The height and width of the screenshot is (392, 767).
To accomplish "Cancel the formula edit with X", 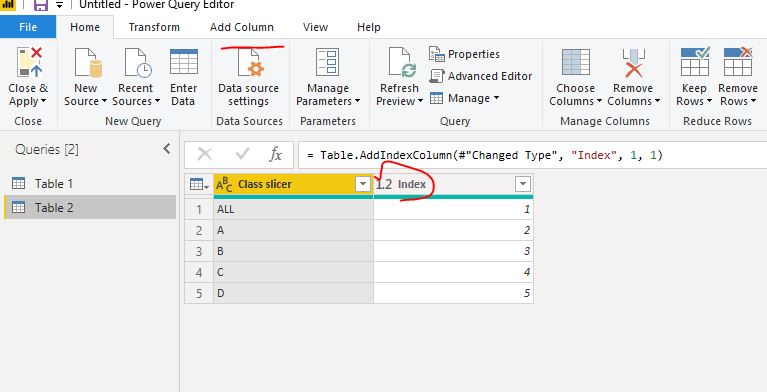I will pyautogui.click(x=204, y=155).
